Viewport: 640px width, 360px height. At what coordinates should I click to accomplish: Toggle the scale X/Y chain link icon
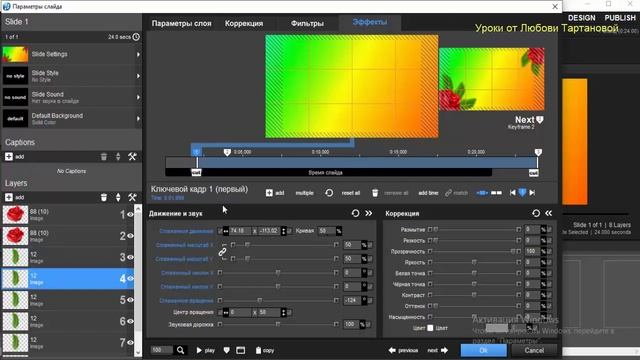coord(222,252)
